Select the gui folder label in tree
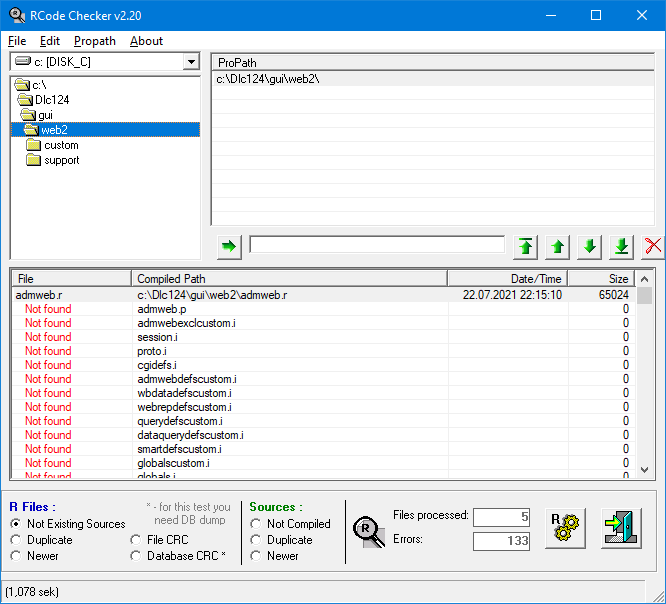666x604 pixels. (45, 115)
